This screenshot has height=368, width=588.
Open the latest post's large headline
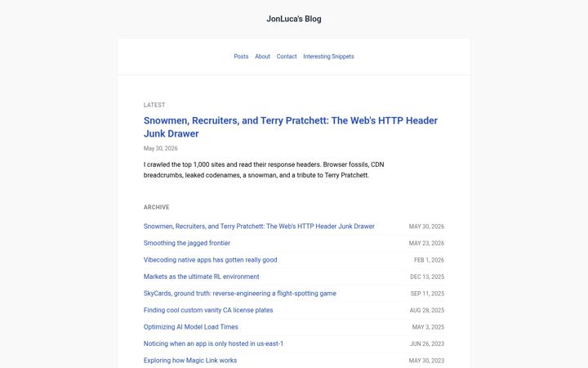click(291, 127)
